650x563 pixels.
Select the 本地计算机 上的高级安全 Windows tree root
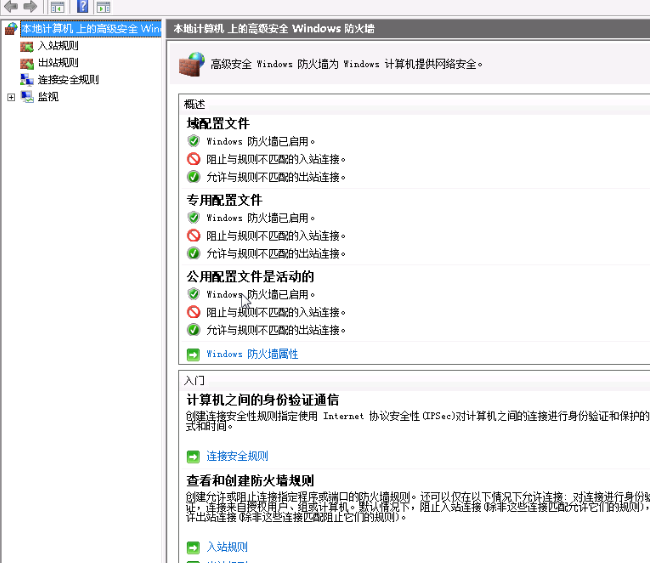click(x=91, y=29)
